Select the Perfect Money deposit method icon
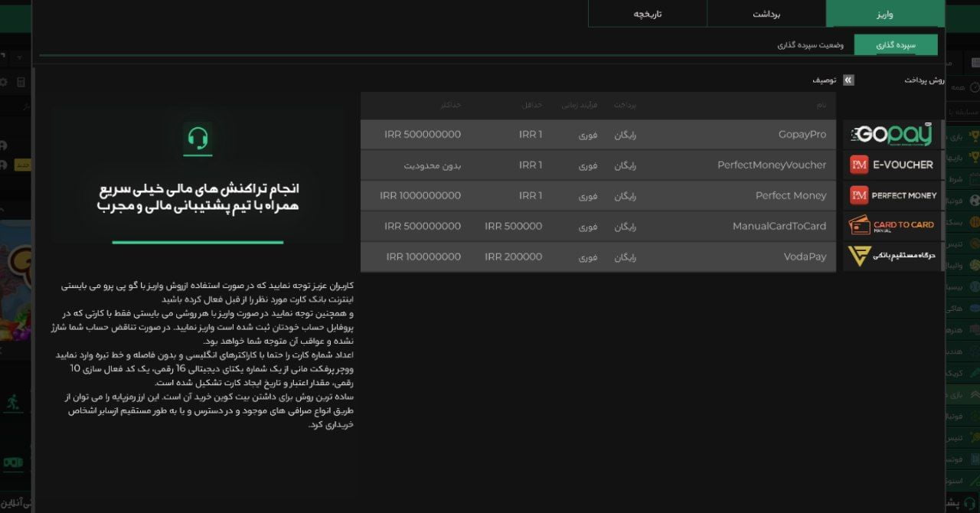 pos(893,194)
